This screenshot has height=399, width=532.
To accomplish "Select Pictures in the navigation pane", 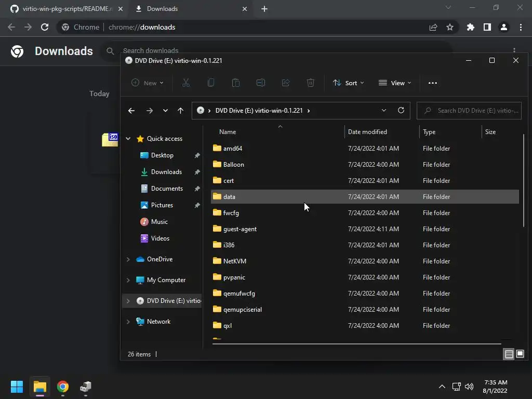I will click(163, 205).
